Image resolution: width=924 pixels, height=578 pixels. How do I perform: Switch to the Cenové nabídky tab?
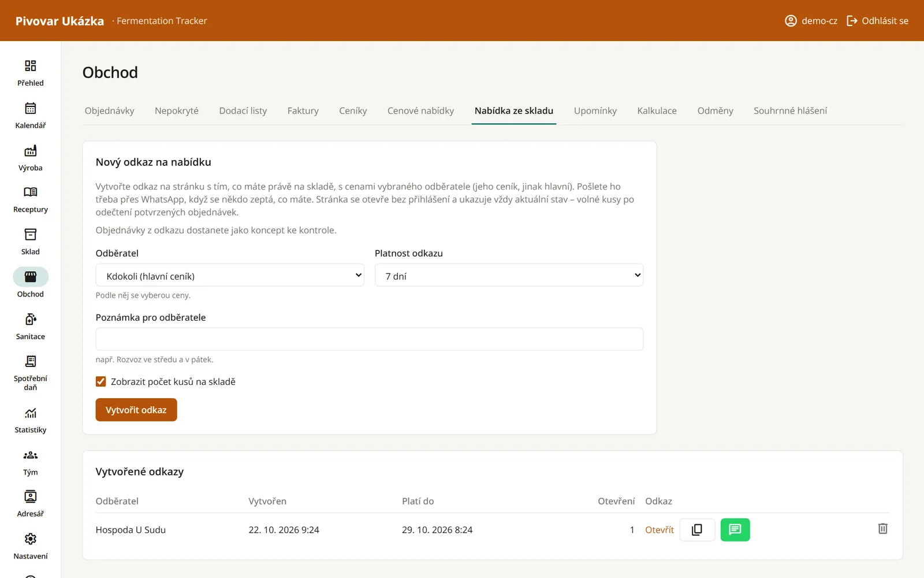pos(420,111)
